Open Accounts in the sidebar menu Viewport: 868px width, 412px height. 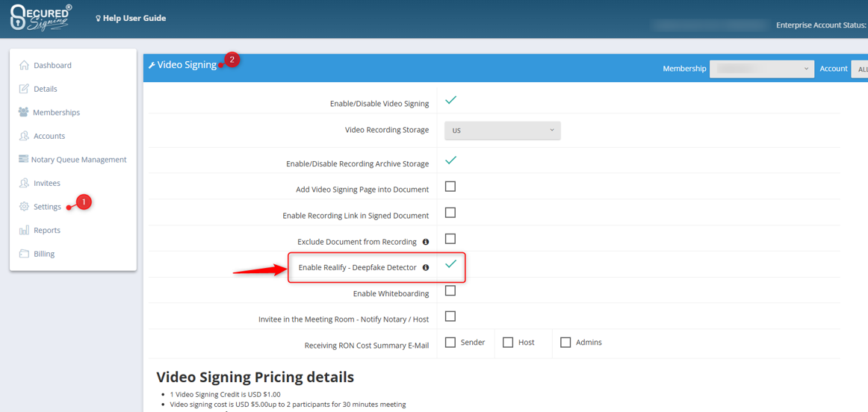[x=49, y=136]
